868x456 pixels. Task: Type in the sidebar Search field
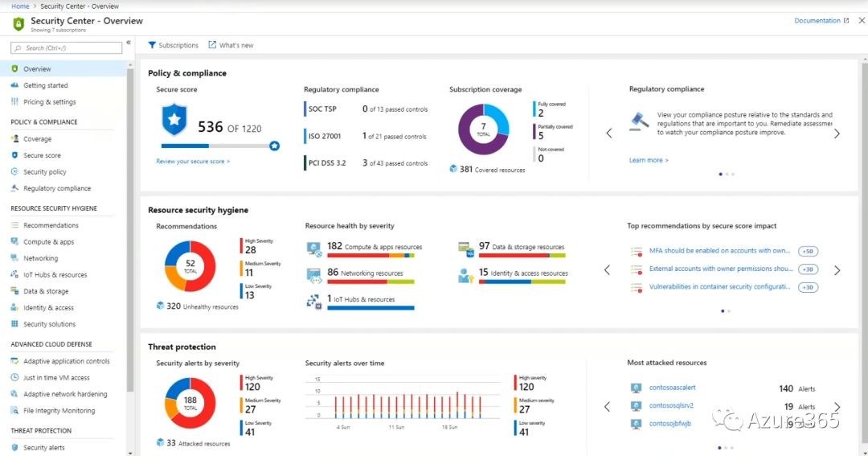(x=68, y=48)
